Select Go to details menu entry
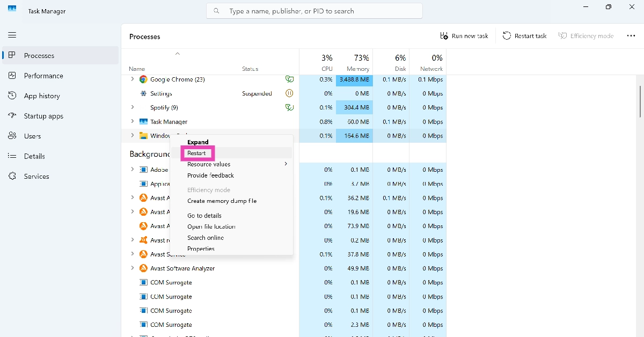Viewport: 644px width, 337px height. (x=204, y=216)
